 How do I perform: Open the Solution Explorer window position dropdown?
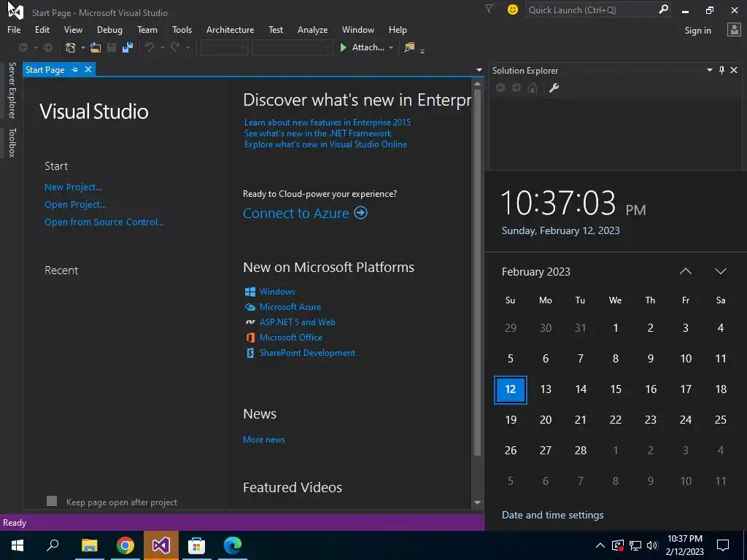click(x=709, y=70)
